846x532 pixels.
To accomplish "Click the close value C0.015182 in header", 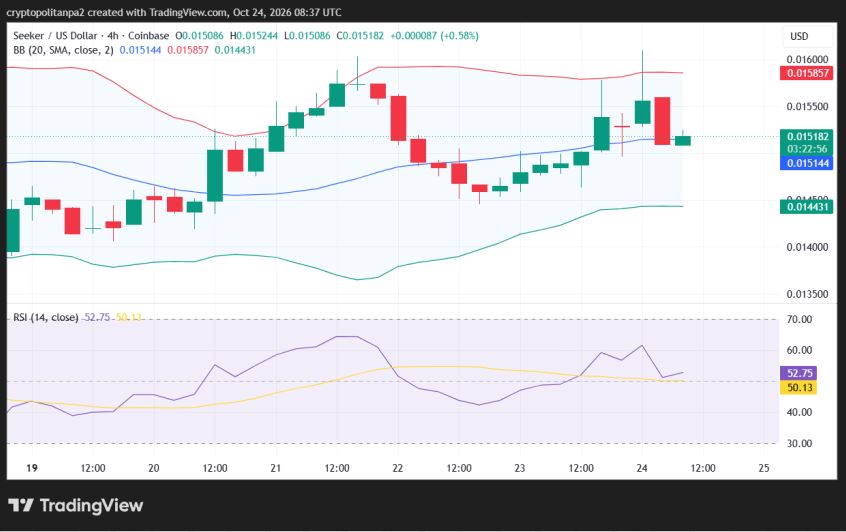I will pyautogui.click(x=360, y=36).
